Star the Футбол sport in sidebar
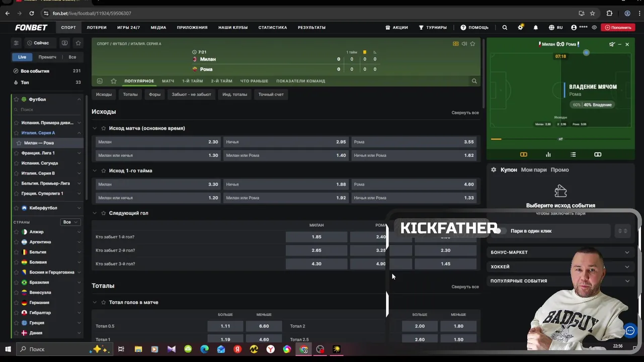The image size is (644, 362). (16, 100)
